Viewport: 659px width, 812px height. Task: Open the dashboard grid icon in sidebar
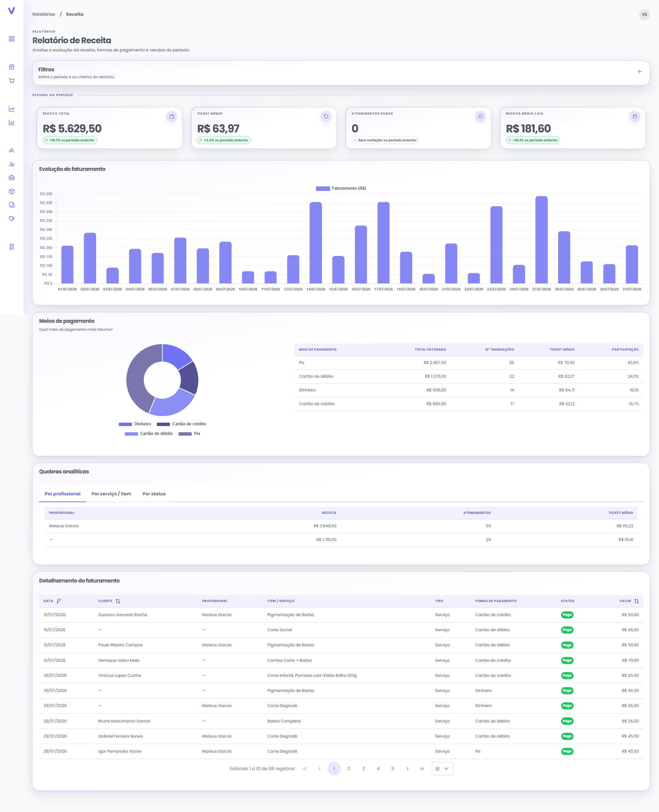[12, 39]
